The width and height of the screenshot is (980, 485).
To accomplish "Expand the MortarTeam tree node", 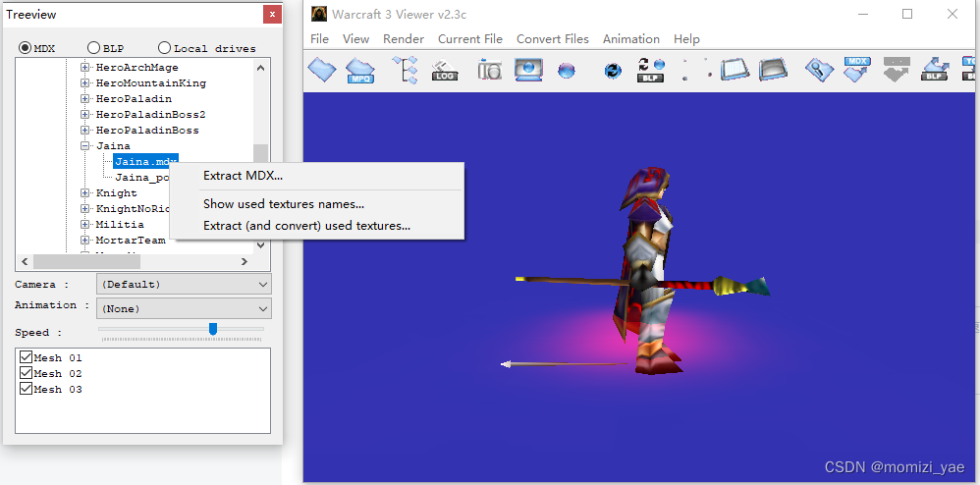I will tap(85, 240).
